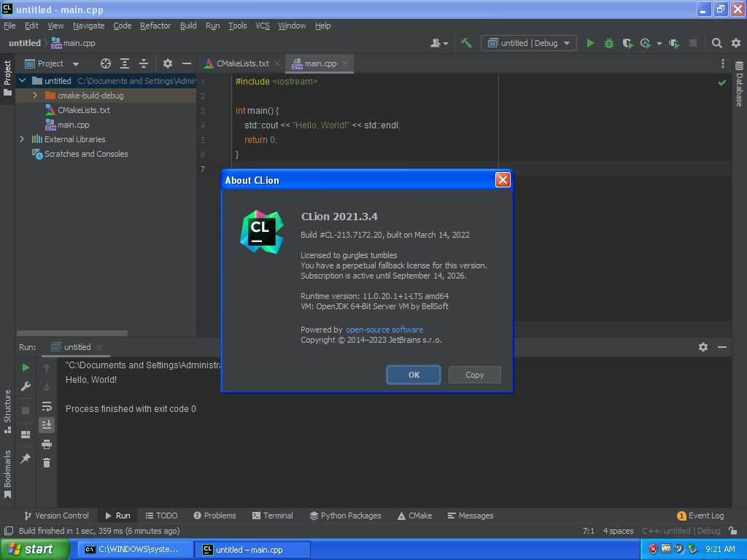Hide the Run tool window
Screen dimensions: 747x560
722,346
